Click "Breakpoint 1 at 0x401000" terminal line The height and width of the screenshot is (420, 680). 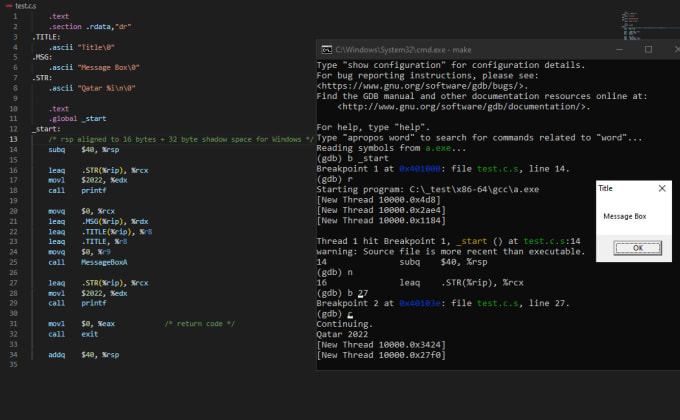[443, 169]
